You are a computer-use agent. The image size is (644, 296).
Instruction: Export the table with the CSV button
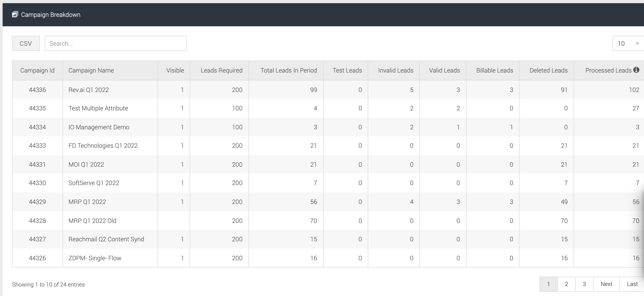[x=26, y=43]
